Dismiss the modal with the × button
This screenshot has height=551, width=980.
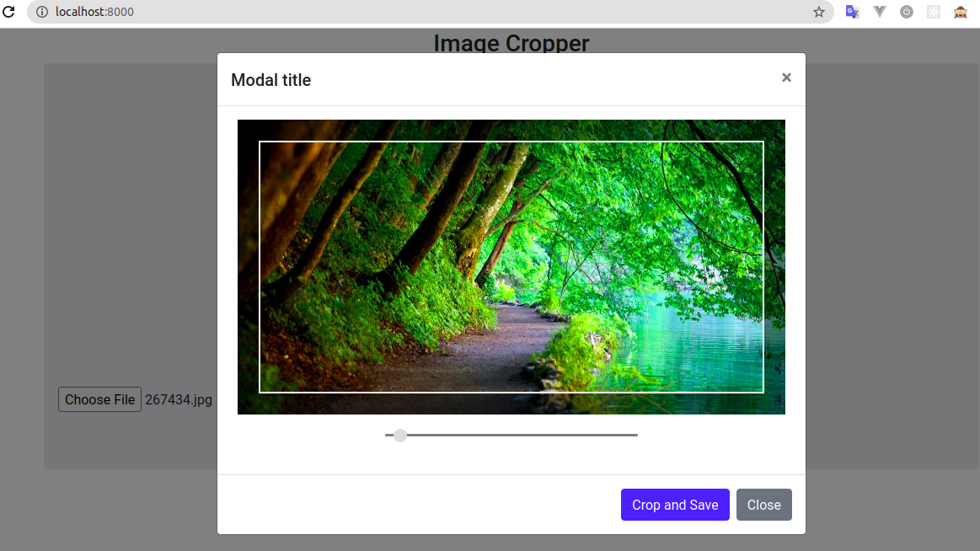pyautogui.click(x=786, y=77)
